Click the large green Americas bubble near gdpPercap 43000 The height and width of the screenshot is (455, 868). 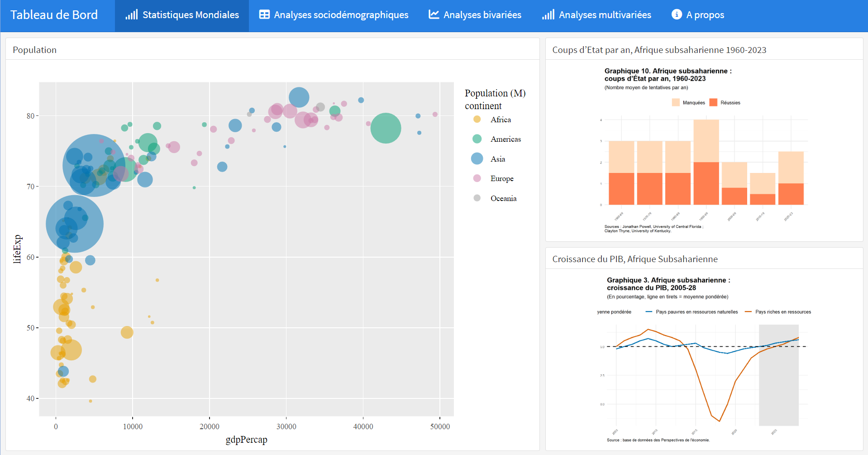[386, 128]
